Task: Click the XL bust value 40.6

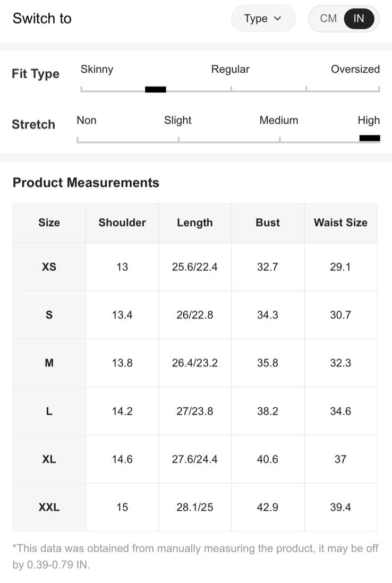Action: (267, 459)
